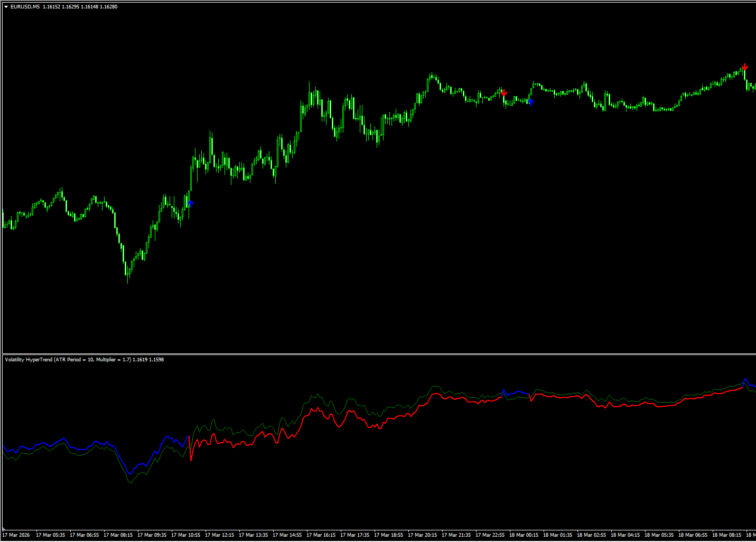Image resolution: width=756 pixels, height=542 pixels.
Task: Click the bid price 1.16152 in the header
Action: point(50,6)
